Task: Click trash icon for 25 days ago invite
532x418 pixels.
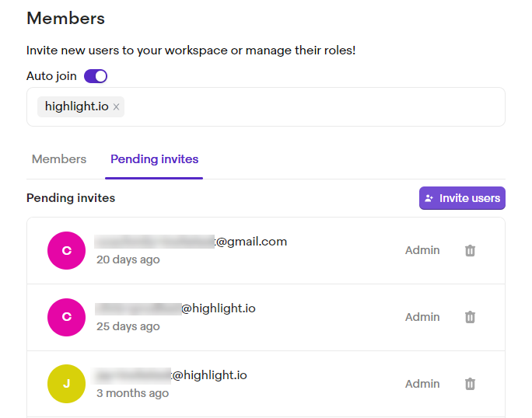Action: [x=470, y=317]
